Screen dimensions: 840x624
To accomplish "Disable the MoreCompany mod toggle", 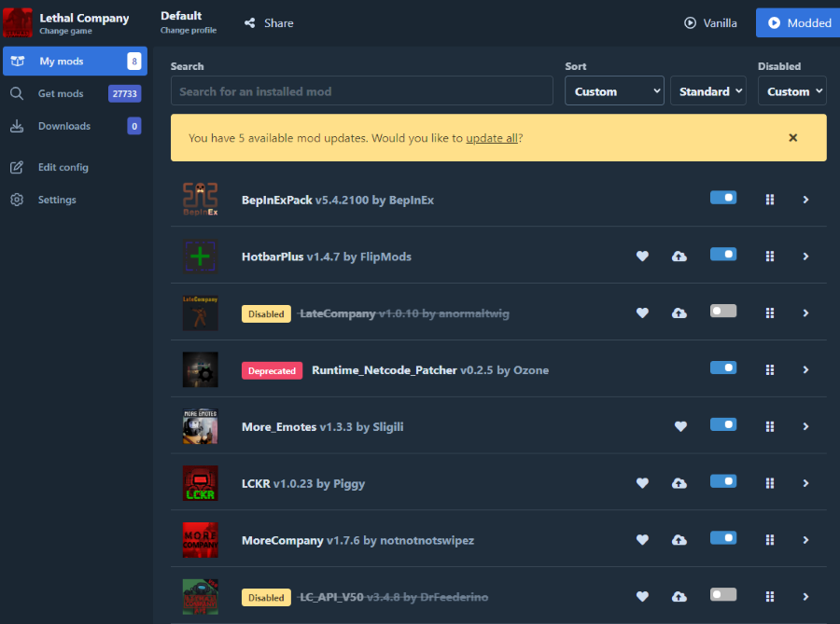I will pyautogui.click(x=723, y=538).
